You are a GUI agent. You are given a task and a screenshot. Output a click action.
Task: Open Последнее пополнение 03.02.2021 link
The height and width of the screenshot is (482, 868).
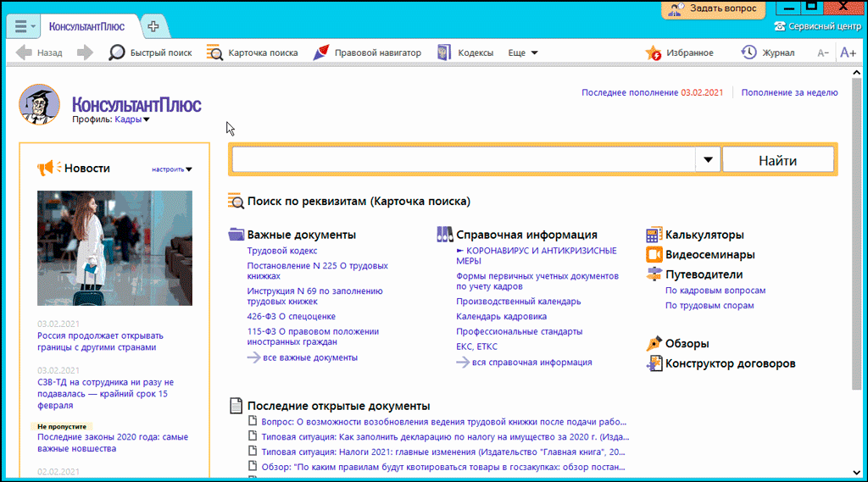click(652, 92)
